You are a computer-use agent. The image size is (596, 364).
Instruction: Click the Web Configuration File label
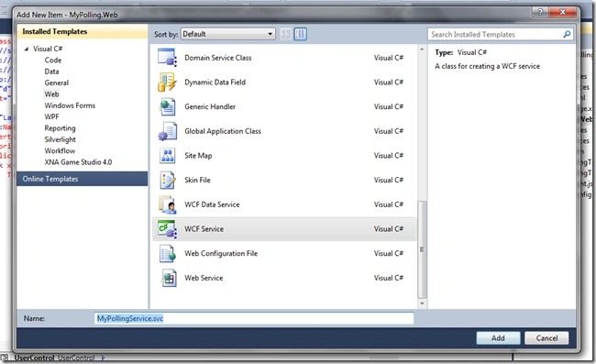coord(221,253)
